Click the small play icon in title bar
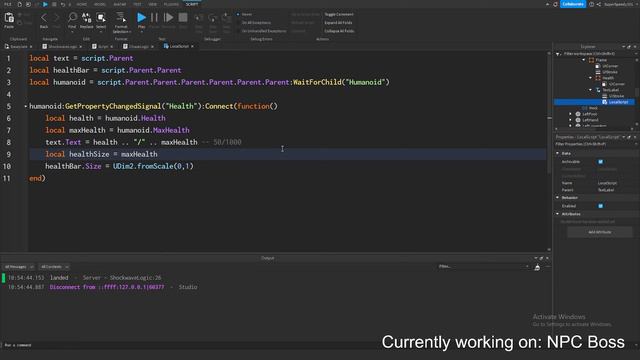Viewport: 640px width, 360px height. click(45, 4)
